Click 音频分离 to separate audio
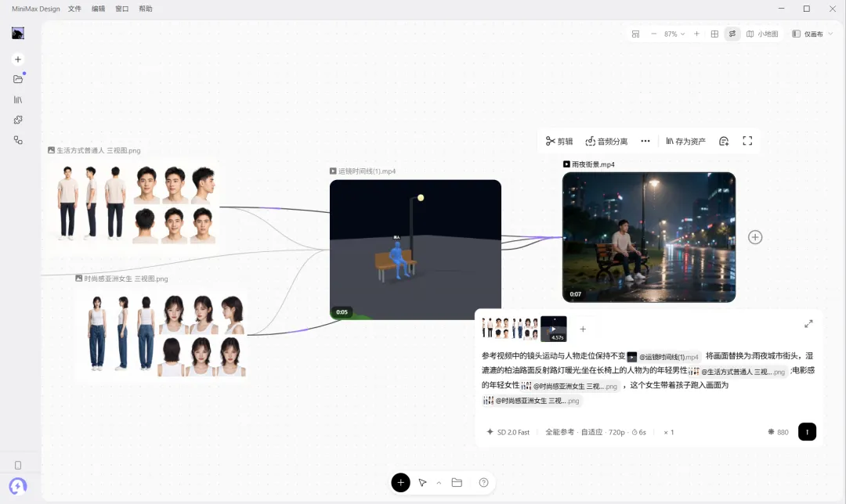846x504 pixels. tap(606, 141)
